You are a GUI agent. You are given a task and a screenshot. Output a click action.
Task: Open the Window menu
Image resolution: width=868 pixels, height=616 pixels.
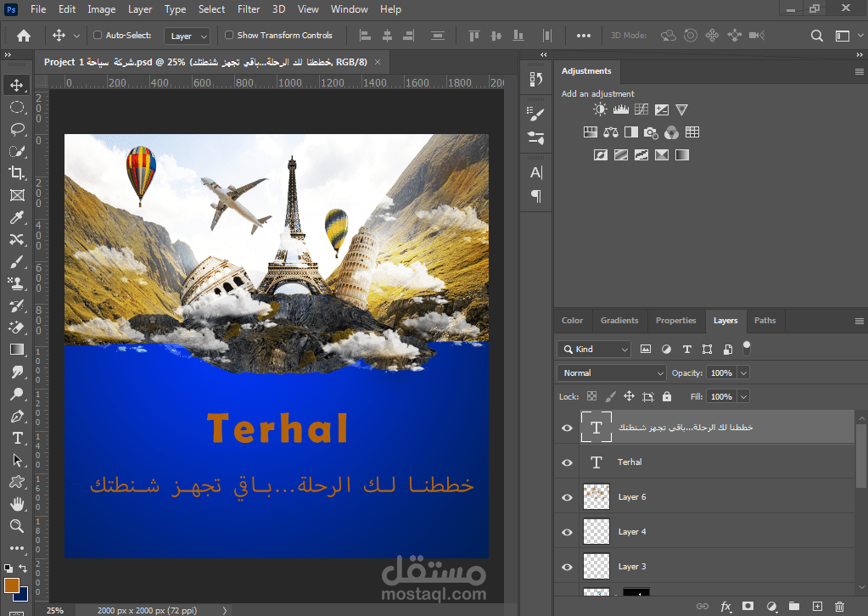(x=350, y=9)
